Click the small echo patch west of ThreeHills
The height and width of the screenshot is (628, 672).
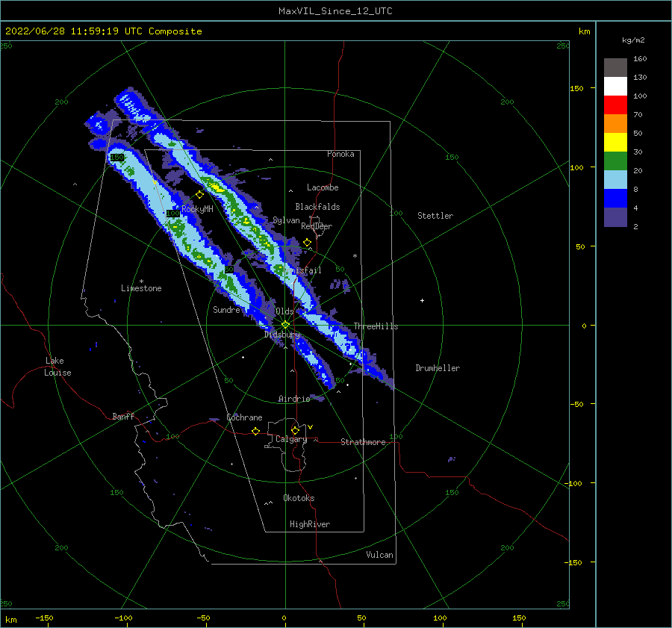coord(340,285)
